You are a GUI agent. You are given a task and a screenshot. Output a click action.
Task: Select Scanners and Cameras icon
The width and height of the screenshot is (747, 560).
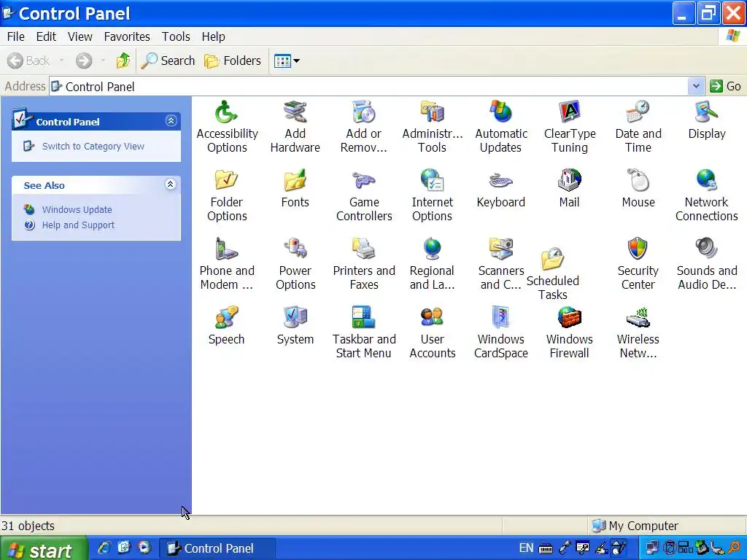click(500, 249)
